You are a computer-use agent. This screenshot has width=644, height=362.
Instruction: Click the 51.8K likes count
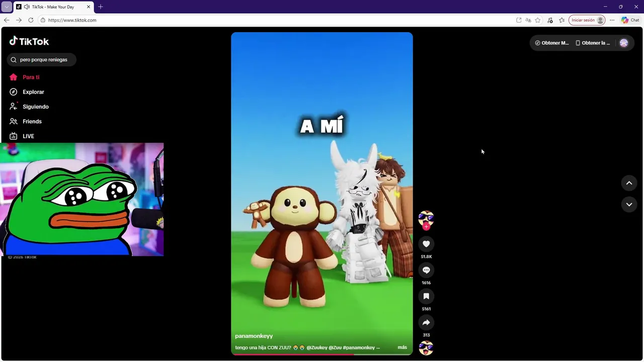point(426,256)
